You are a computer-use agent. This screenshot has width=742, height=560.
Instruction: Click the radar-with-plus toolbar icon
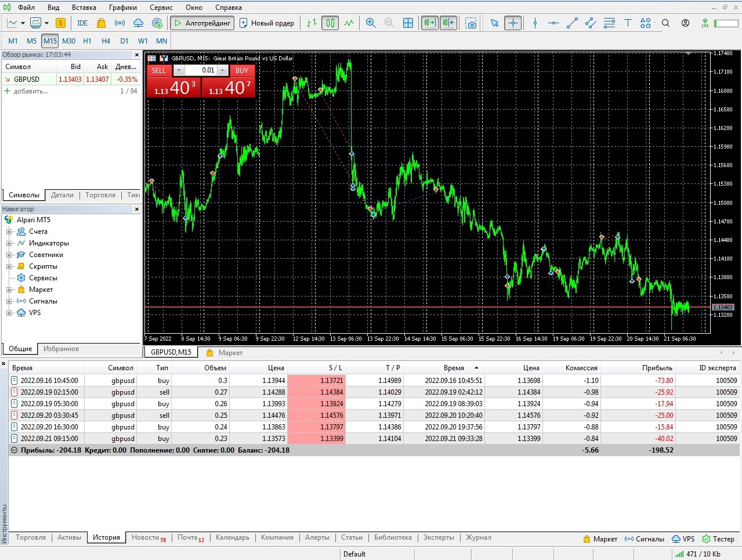click(x=157, y=23)
